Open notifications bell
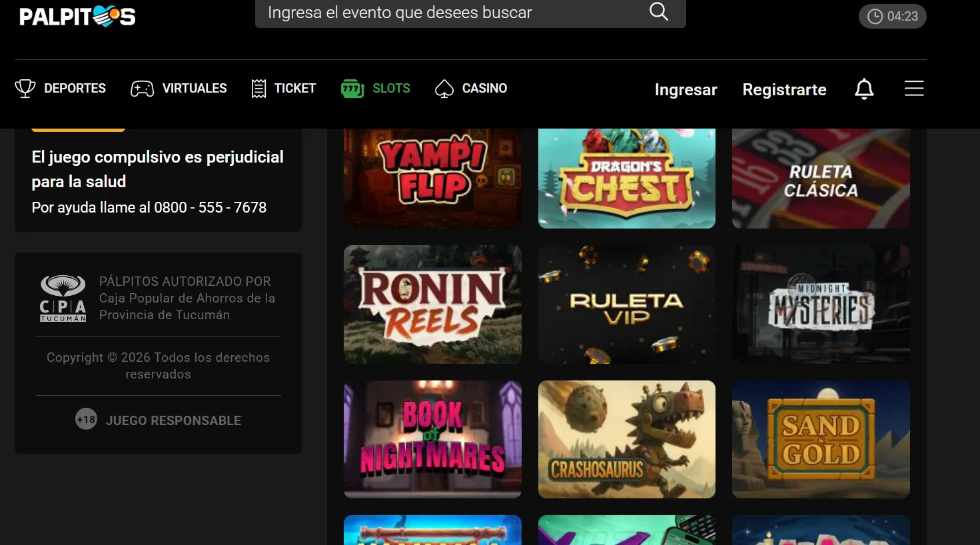Image resolution: width=980 pixels, height=545 pixels. [864, 89]
